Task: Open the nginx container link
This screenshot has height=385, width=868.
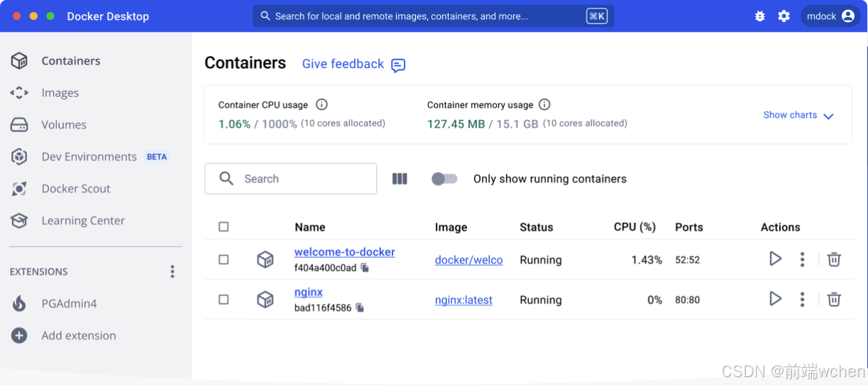Action: coord(309,292)
